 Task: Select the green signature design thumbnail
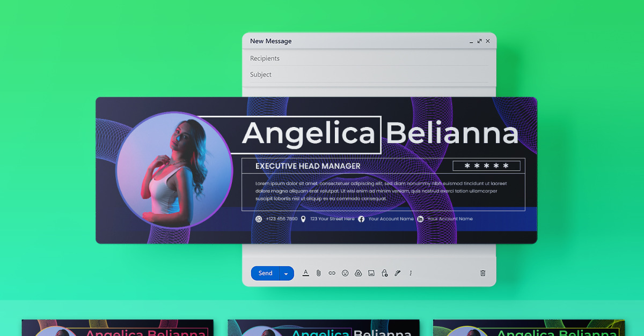[529, 328]
